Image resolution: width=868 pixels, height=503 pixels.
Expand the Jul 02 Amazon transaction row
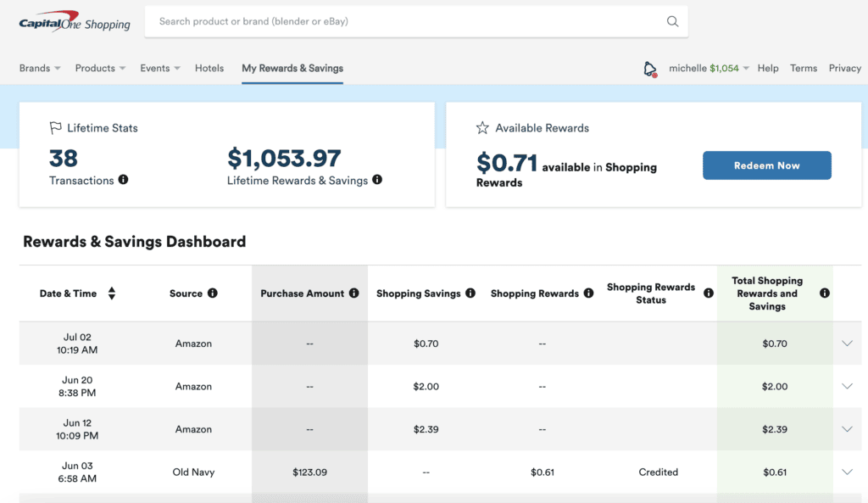click(x=846, y=344)
